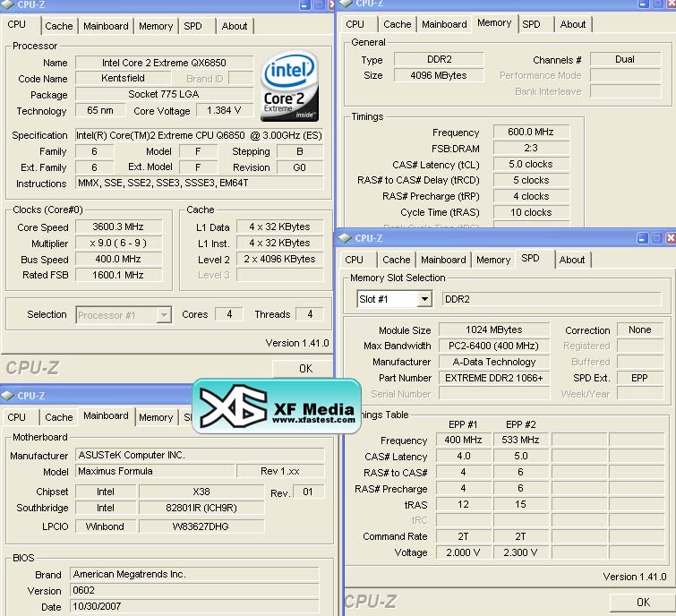Screen dimensions: 676x616
Task: Click OK button in SPD window
Action: (643, 603)
